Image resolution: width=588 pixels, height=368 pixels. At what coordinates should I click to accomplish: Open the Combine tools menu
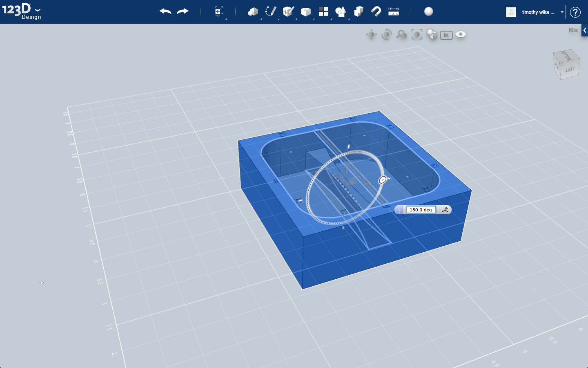(x=359, y=11)
